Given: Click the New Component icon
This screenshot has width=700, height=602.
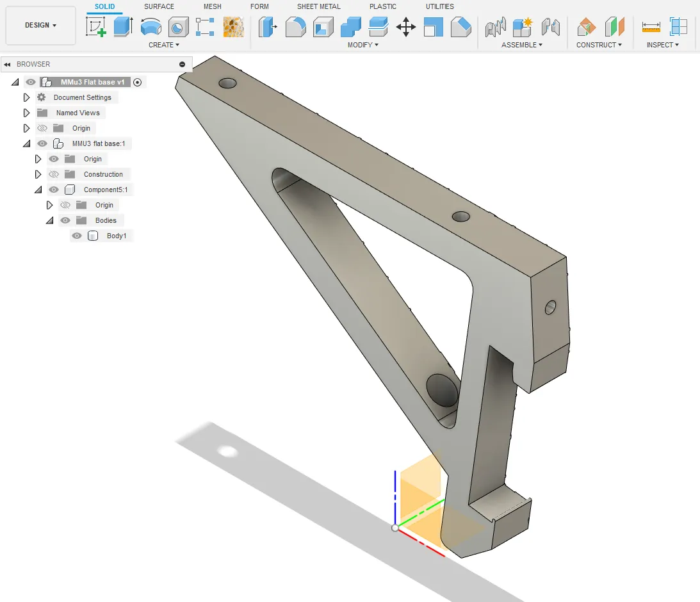Looking at the screenshot, I should coord(523,27).
